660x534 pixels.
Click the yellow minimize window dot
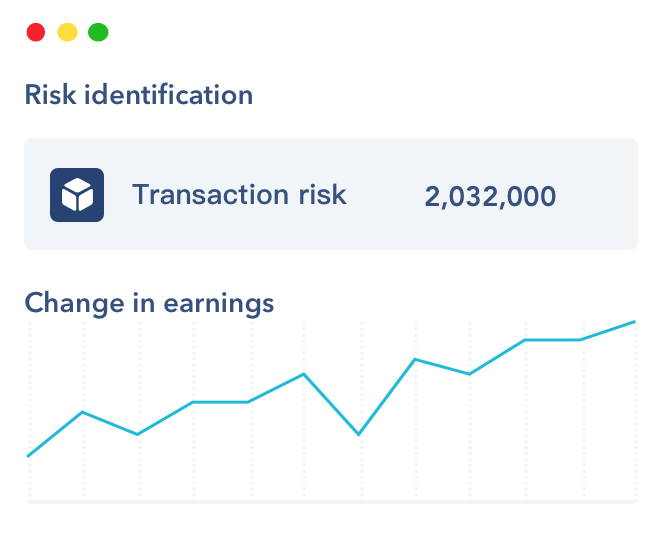[x=67, y=32]
